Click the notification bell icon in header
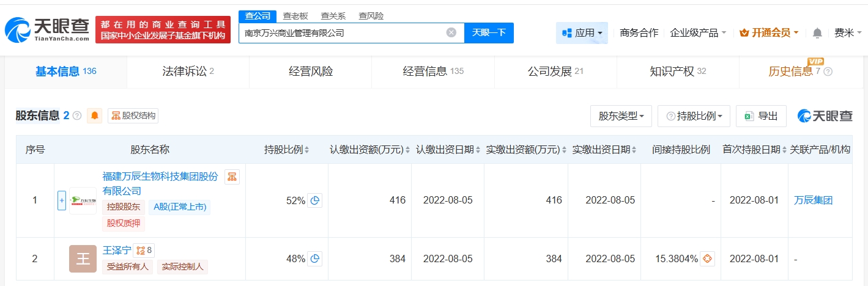Viewport: 868px width, 286px height. (817, 33)
